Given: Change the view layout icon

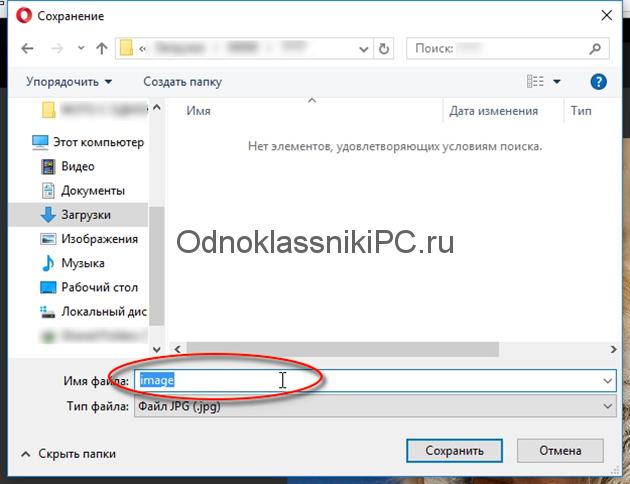Looking at the screenshot, I should click(535, 82).
